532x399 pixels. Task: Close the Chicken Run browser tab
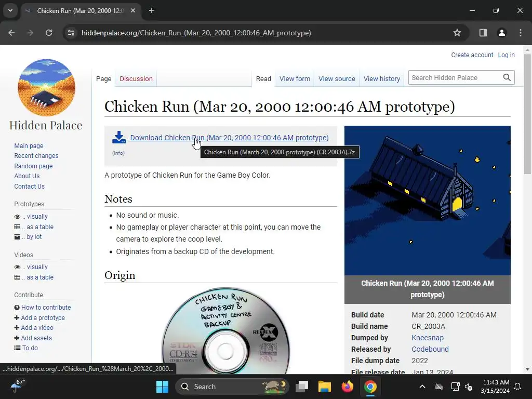click(133, 10)
